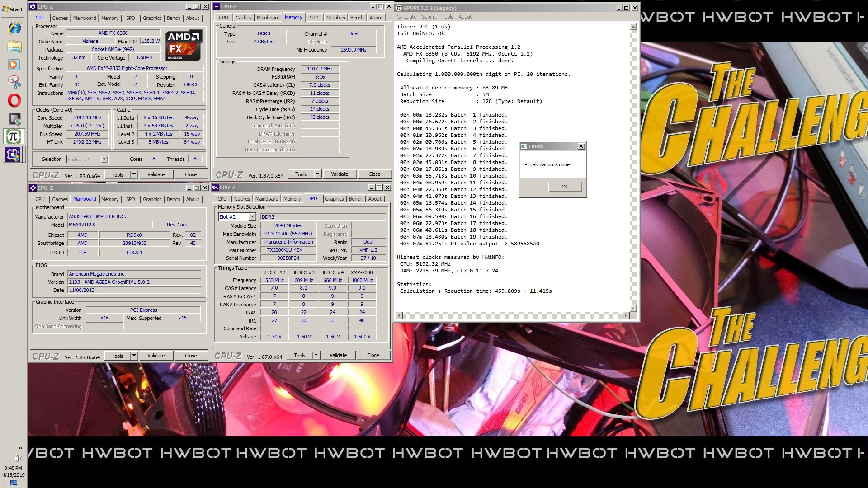The height and width of the screenshot is (488, 868).
Task: Click Validate in the SPD window
Action: (x=338, y=355)
